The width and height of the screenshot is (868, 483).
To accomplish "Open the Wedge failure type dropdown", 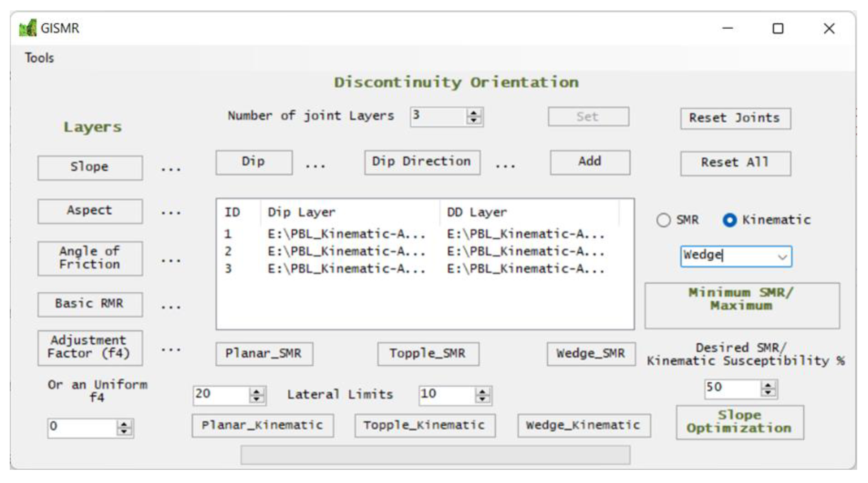I will tap(782, 257).
